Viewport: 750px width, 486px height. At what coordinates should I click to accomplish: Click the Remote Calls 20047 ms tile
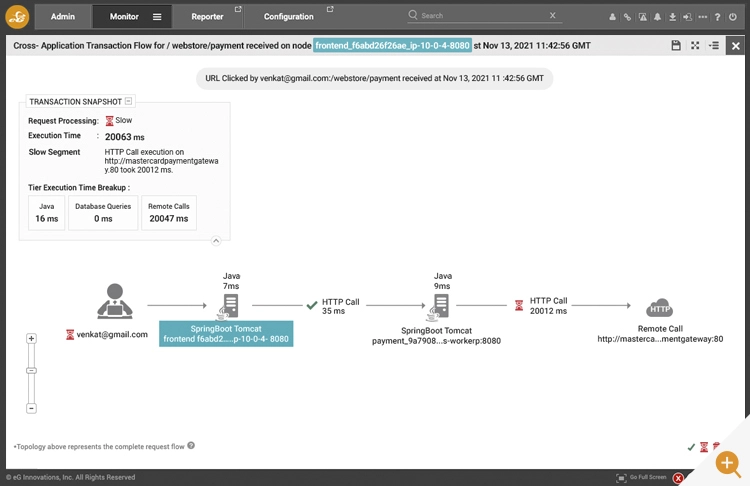[x=169, y=213]
